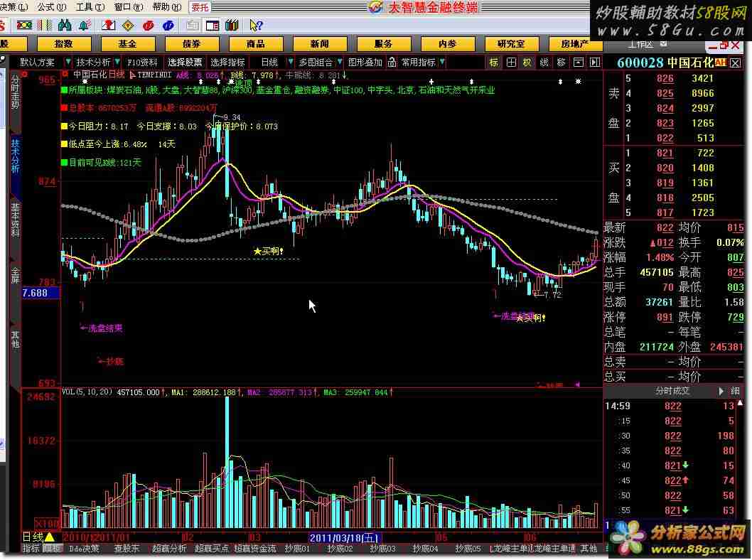Screen dimensions: 752x560
Task: Click the 研究室 category button
Action: [x=511, y=44]
